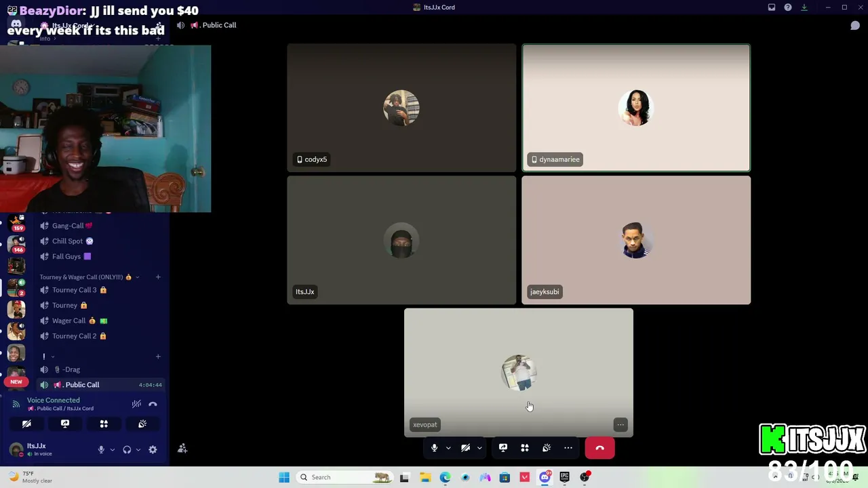Screen dimensions: 868x488
Task: Share screen from sidebar voice panel
Action: pyautogui.click(x=65, y=424)
